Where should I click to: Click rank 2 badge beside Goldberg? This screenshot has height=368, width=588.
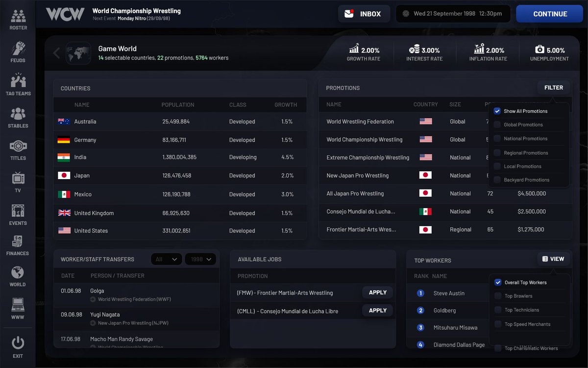point(420,311)
